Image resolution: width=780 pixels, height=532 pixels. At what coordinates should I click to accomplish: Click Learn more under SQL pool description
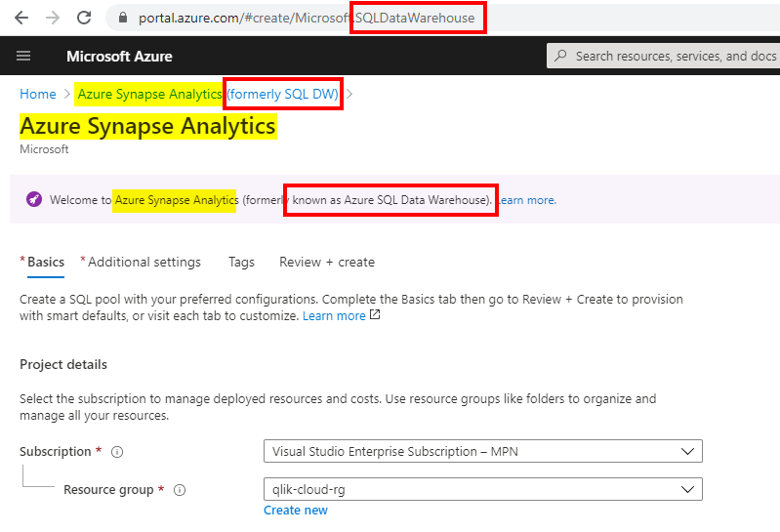tap(334, 315)
